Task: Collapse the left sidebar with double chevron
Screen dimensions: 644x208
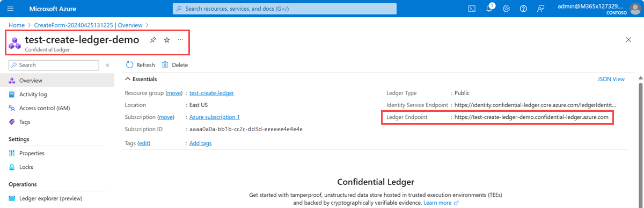Action: coord(107,65)
